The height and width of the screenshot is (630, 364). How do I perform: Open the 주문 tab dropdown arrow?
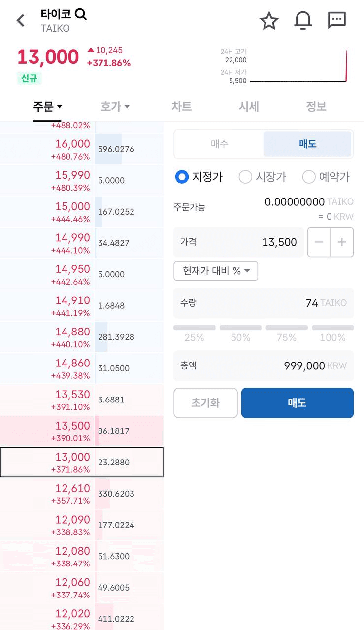pyautogui.click(x=60, y=107)
